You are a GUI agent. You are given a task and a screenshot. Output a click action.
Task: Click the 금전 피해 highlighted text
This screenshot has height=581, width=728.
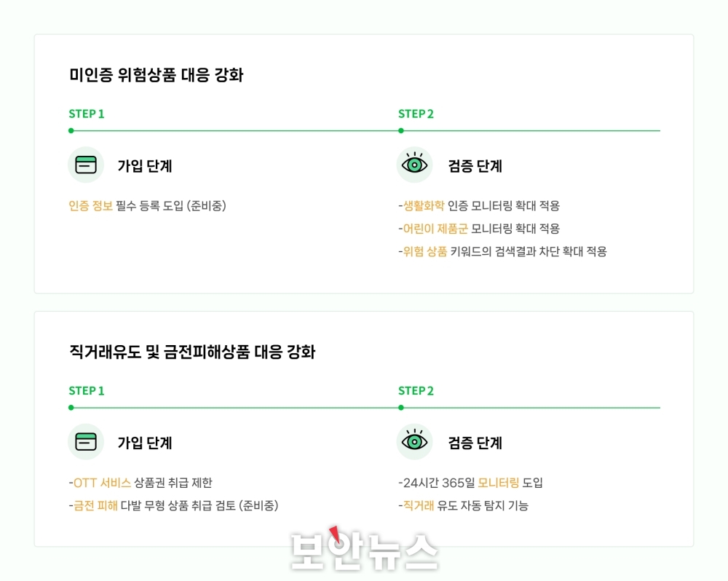point(95,506)
